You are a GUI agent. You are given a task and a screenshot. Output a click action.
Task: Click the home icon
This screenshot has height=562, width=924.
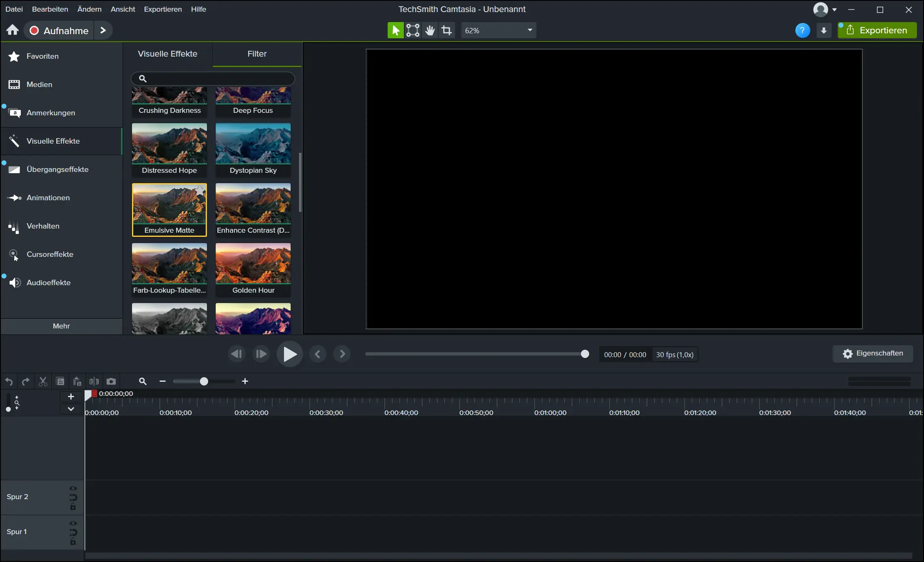click(12, 30)
